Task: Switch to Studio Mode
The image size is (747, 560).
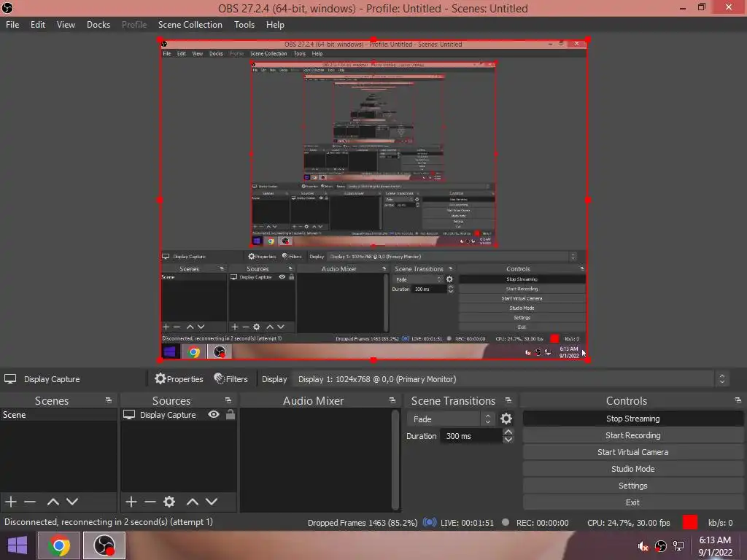Action: pos(632,469)
